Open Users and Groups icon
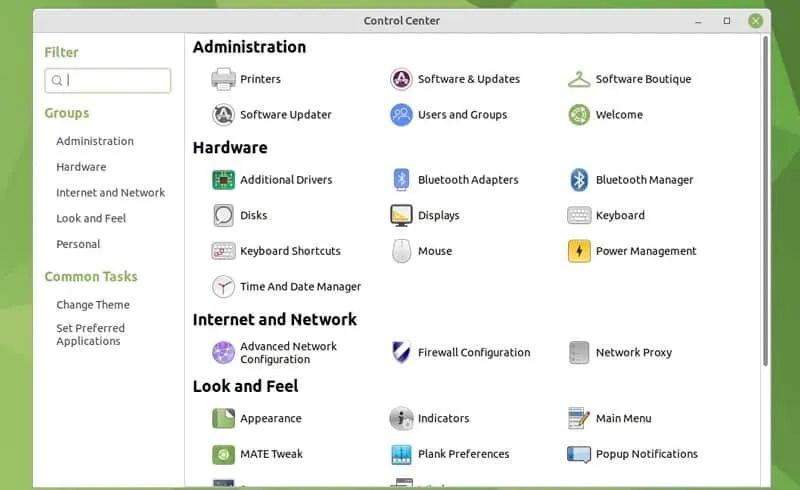 [401, 115]
